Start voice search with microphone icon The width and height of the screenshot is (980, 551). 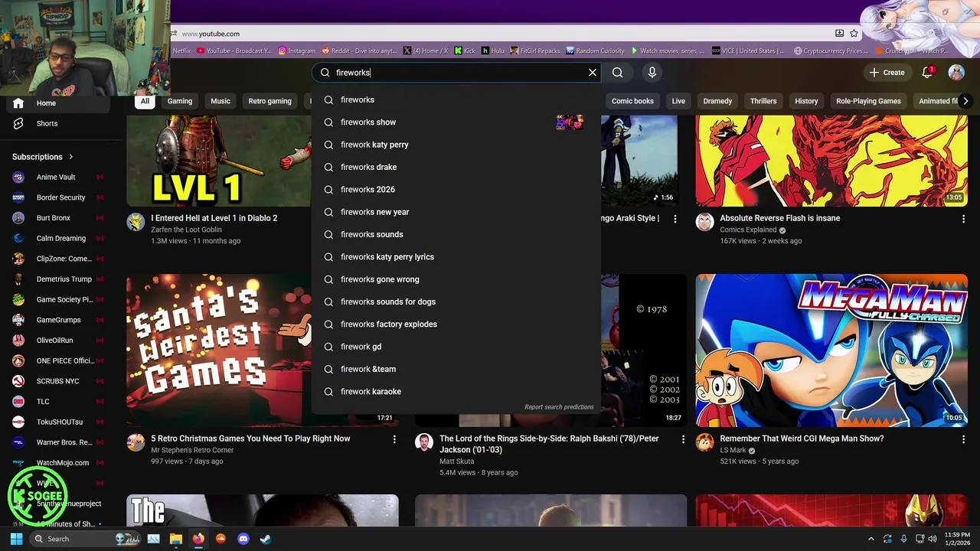point(652,73)
